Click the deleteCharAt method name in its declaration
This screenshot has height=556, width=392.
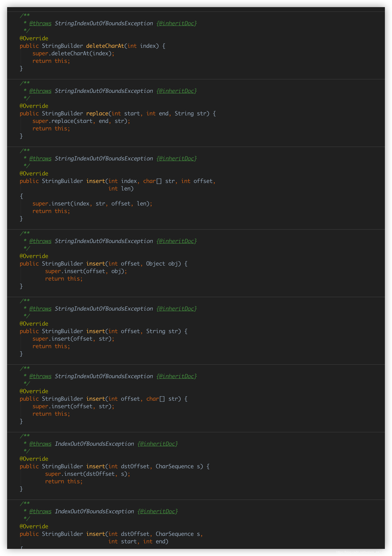point(105,46)
